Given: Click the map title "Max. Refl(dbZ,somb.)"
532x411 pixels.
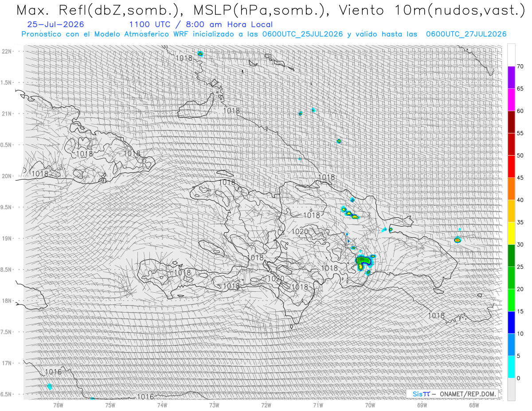Looking at the screenshot, I should click(98, 10).
